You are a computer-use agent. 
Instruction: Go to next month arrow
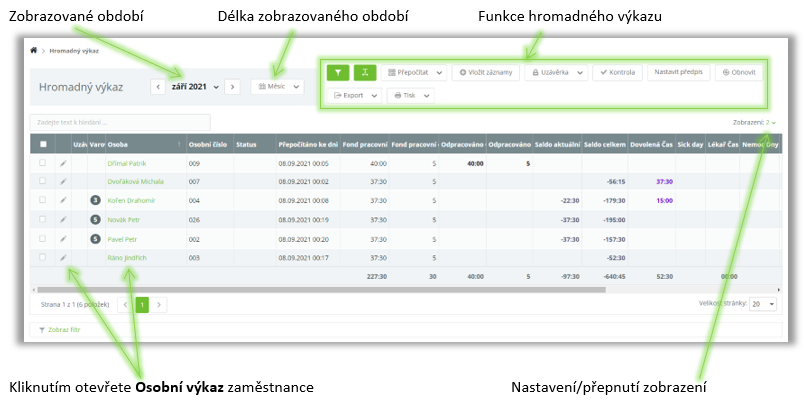(x=232, y=87)
